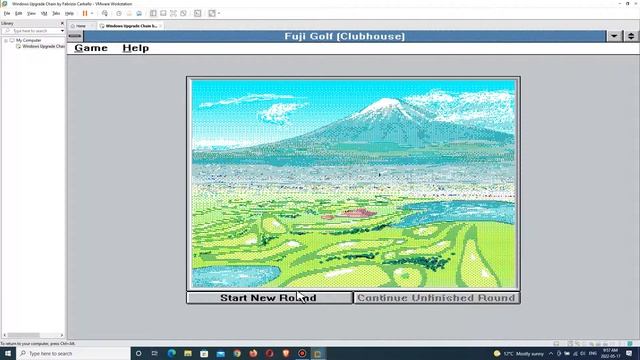Open Fuji Golf window control menu box
The image size is (640, 360).
75,36
